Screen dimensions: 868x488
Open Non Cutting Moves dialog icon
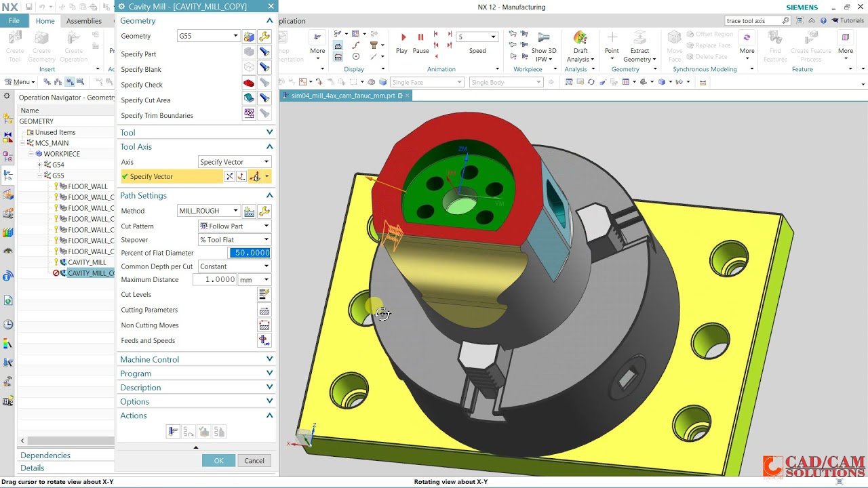264,325
